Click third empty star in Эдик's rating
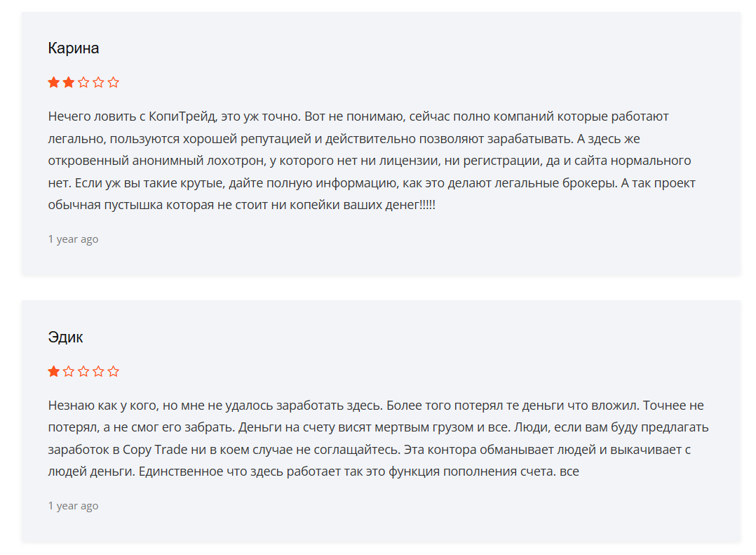The width and height of the screenshot is (756, 555). pos(83,371)
